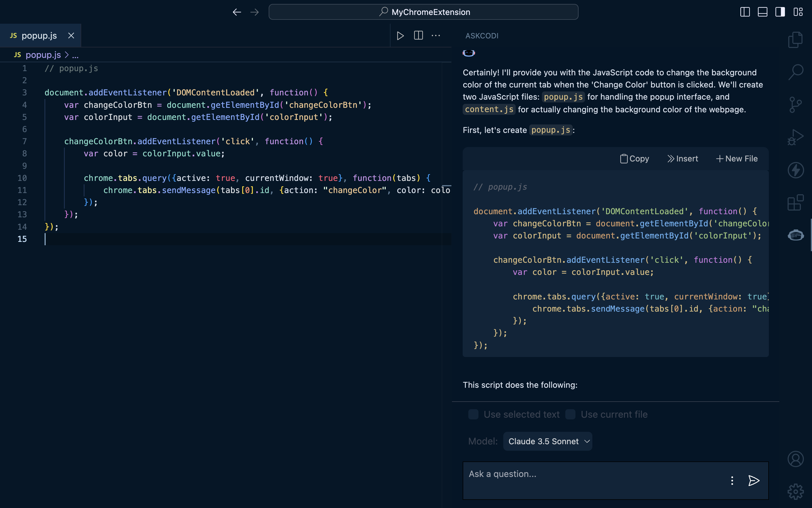Go back with the navigation arrow

[237, 12]
